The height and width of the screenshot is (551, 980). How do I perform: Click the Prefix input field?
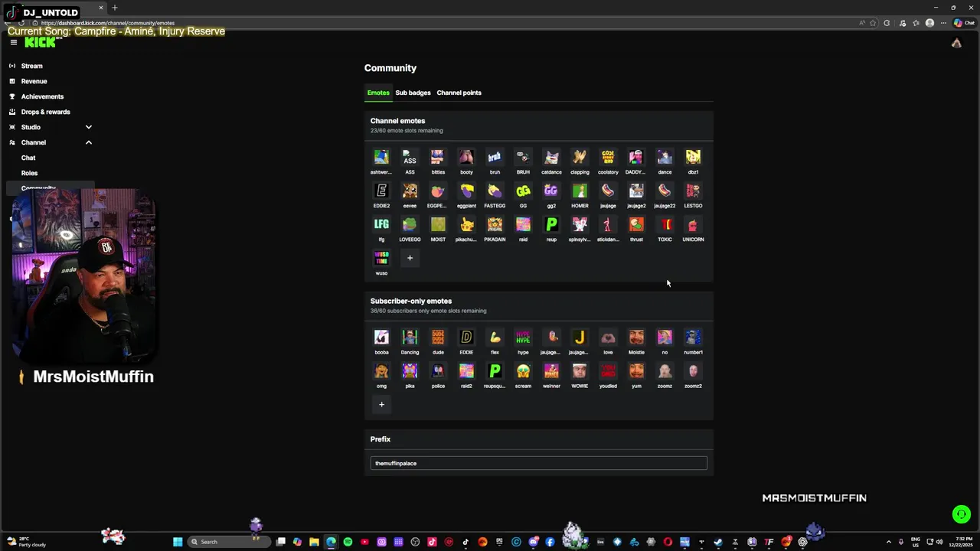[539, 463]
